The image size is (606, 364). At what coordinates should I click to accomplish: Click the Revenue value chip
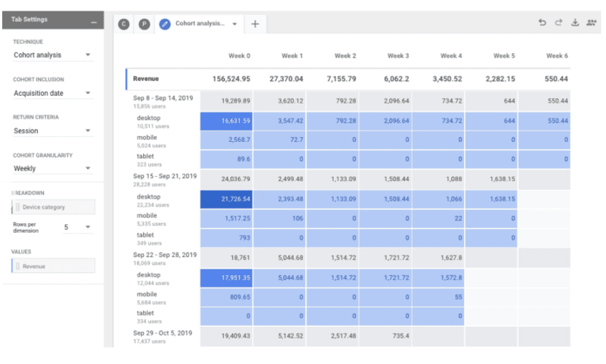tap(53, 266)
